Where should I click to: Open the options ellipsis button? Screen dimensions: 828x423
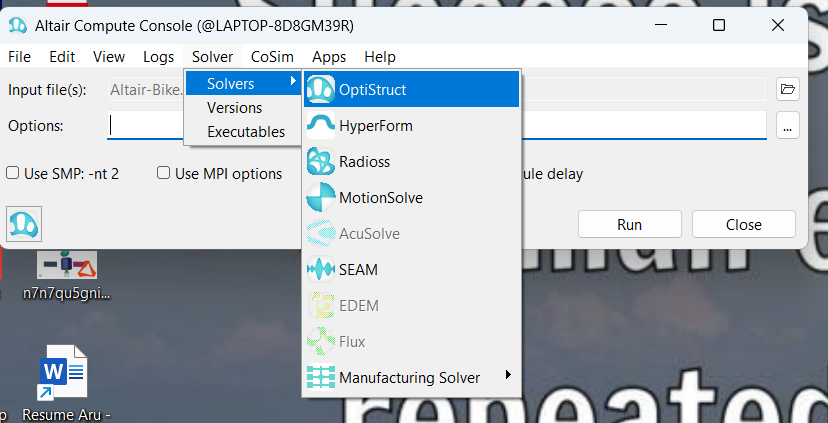tap(787, 126)
